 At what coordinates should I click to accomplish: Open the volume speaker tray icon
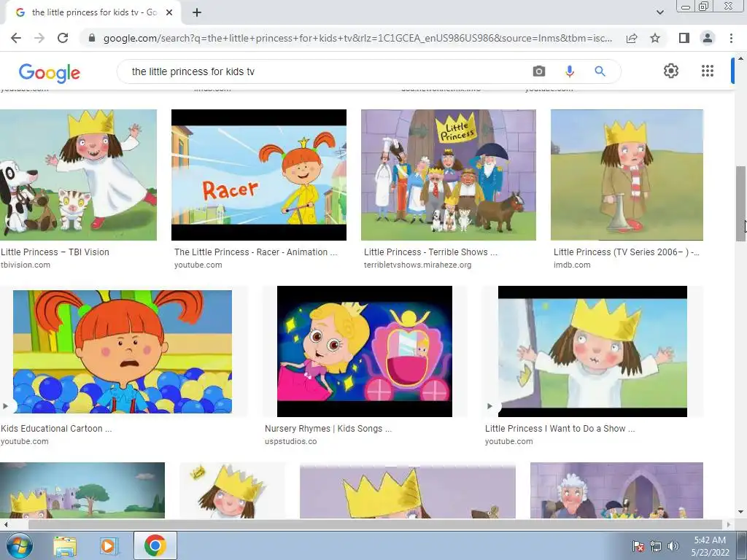click(673, 546)
